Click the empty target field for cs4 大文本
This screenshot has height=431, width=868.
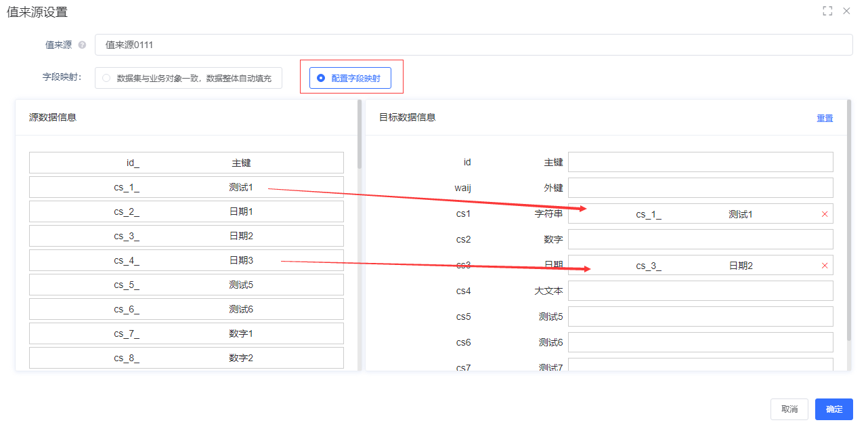click(700, 291)
